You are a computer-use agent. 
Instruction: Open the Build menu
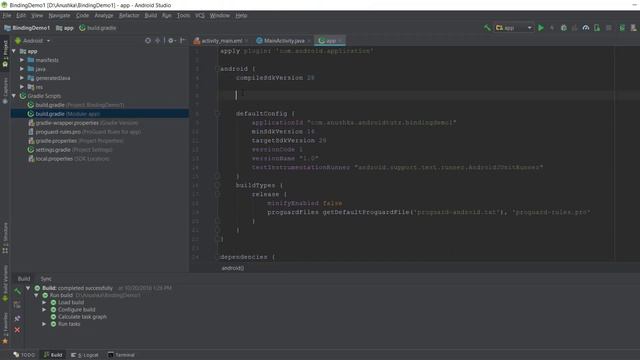[x=151, y=16]
